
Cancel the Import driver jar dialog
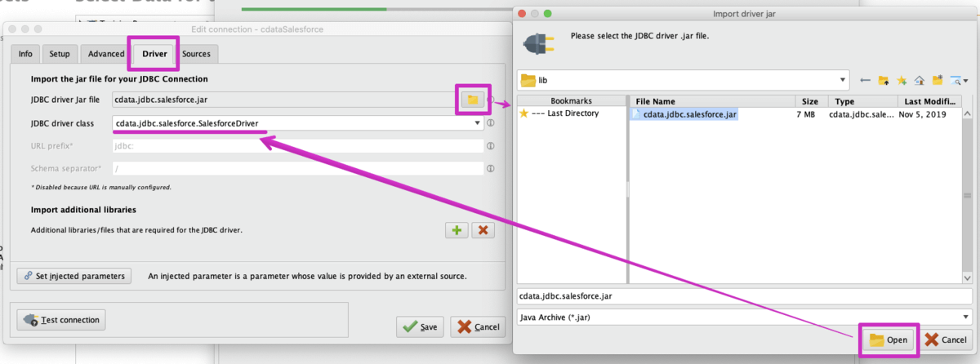coord(946,340)
